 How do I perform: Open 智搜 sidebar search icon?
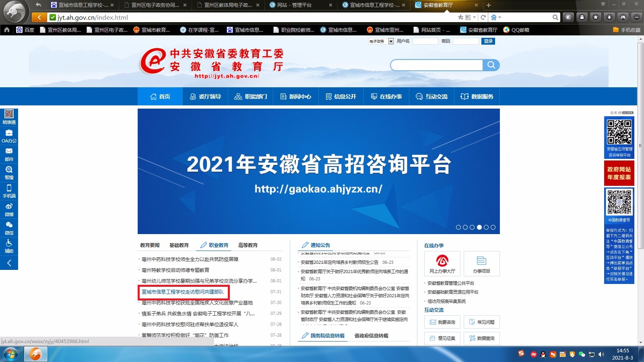coord(9,173)
